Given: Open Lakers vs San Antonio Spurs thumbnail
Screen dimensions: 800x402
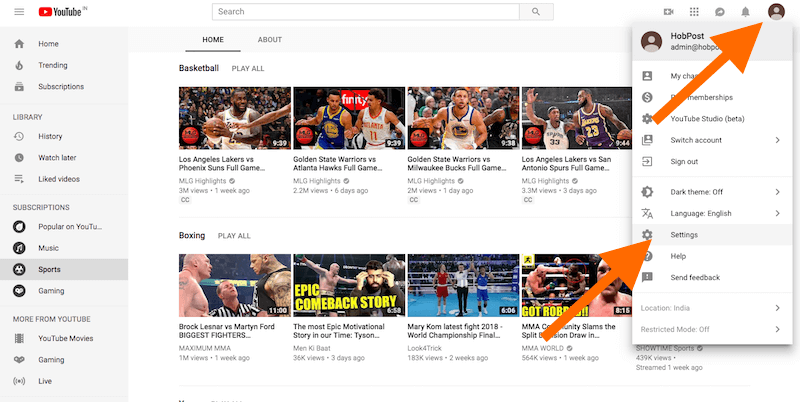Looking at the screenshot, I should tap(578, 118).
